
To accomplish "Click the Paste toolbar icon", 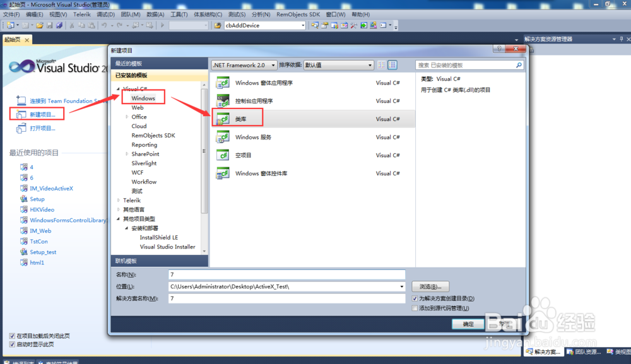I will tap(91, 25).
